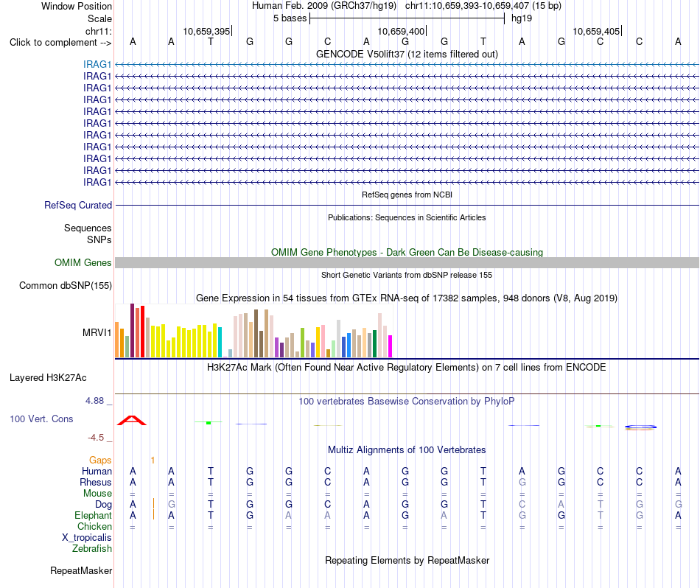Click the 10,659,395 ruler position marker
This screenshot has height=588, width=700.
pos(207,31)
